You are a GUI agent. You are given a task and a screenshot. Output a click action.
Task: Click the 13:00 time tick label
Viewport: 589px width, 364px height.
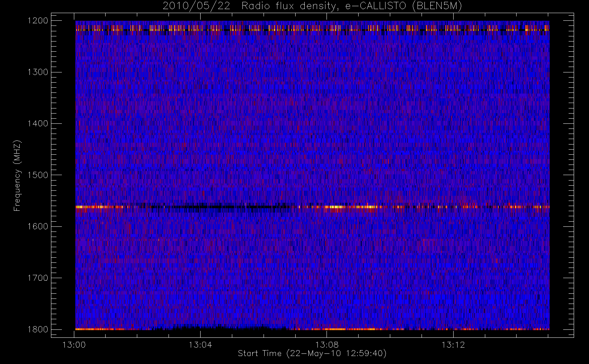tap(74, 345)
